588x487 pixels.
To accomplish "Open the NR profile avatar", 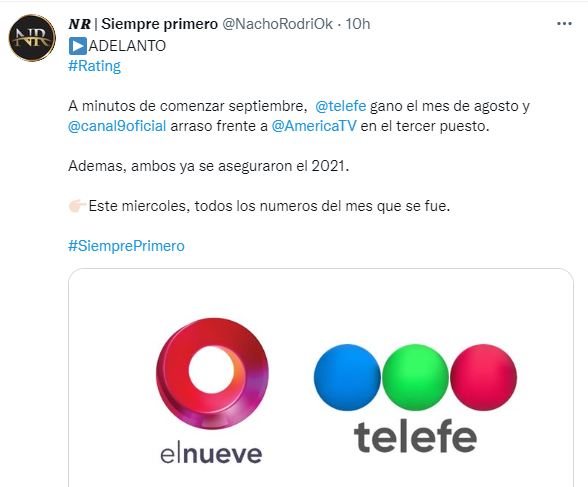I will point(32,38).
